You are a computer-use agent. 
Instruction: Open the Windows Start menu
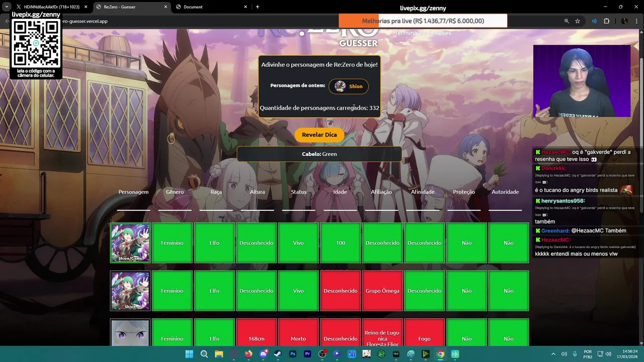pos(189,354)
